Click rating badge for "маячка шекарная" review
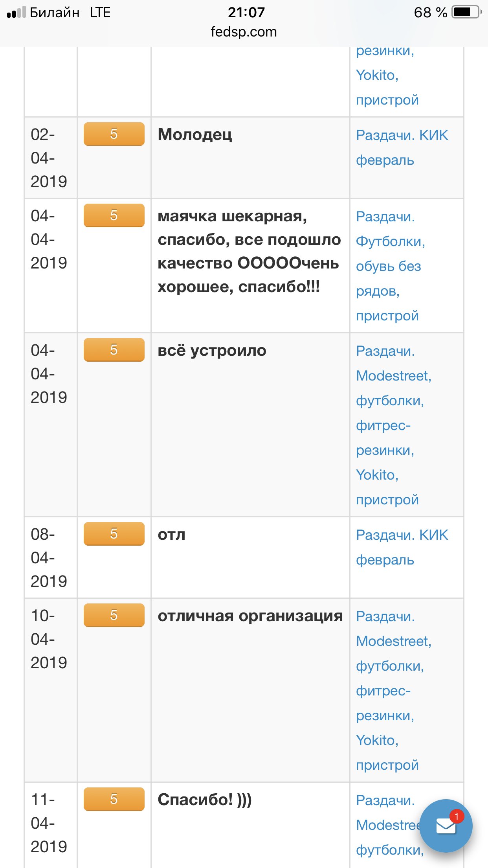Viewport: 488px width, 868px height. point(114,215)
